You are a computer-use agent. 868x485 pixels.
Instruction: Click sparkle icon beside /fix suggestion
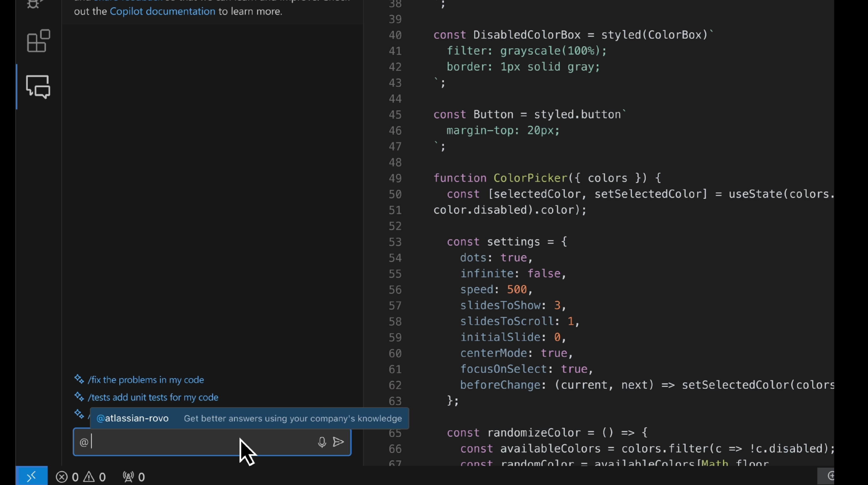tap(79, 379)
